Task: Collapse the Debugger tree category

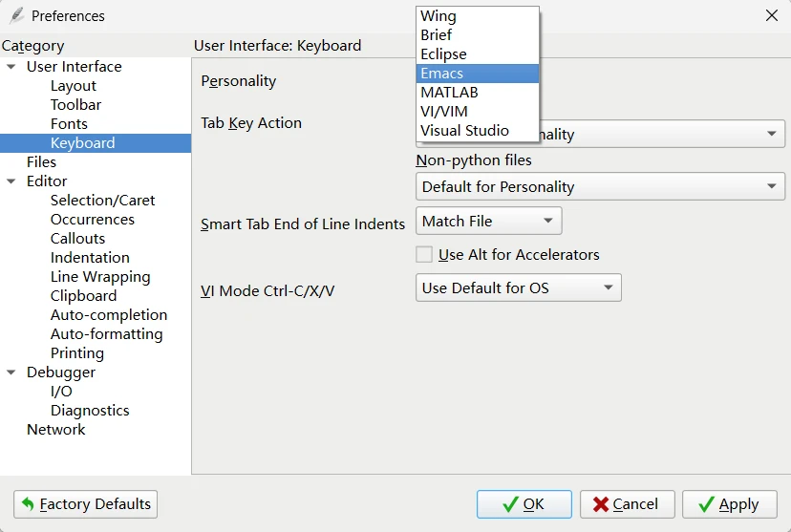Action: pos(11,372)
